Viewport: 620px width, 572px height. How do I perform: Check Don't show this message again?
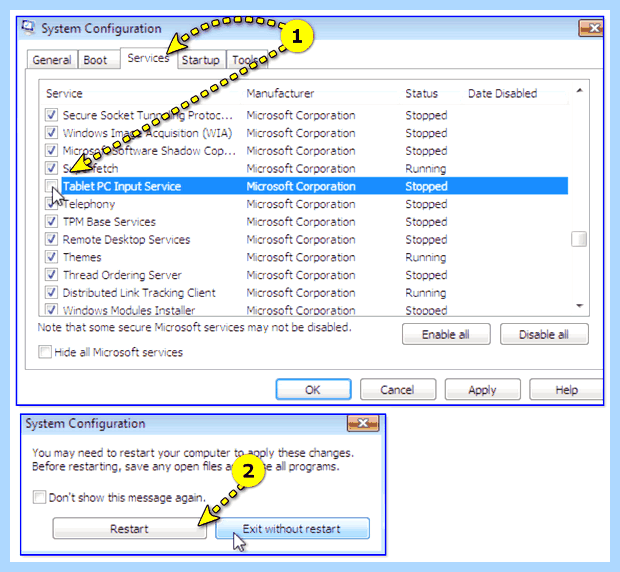coord(39,497)
